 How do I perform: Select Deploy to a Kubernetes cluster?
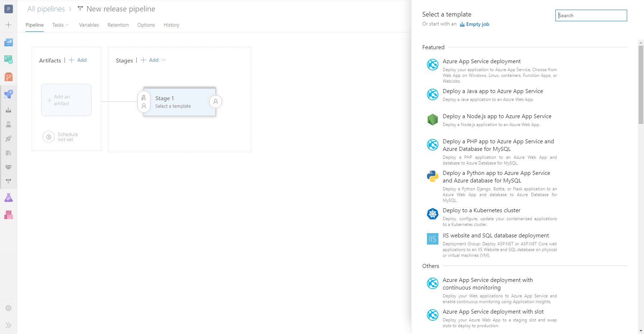click(x=481, y=210)
